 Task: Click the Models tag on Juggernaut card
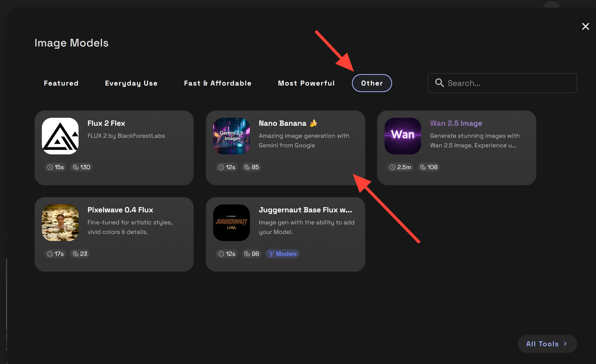pos(282,254)
